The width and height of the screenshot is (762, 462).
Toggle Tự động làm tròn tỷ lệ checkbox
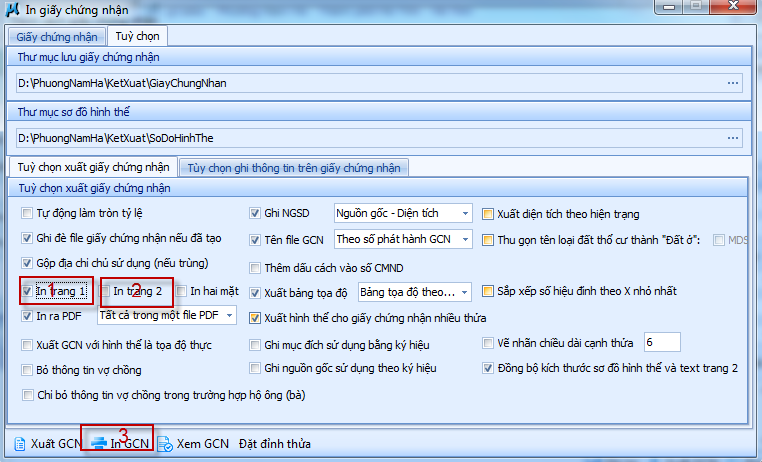click(27, 213)
